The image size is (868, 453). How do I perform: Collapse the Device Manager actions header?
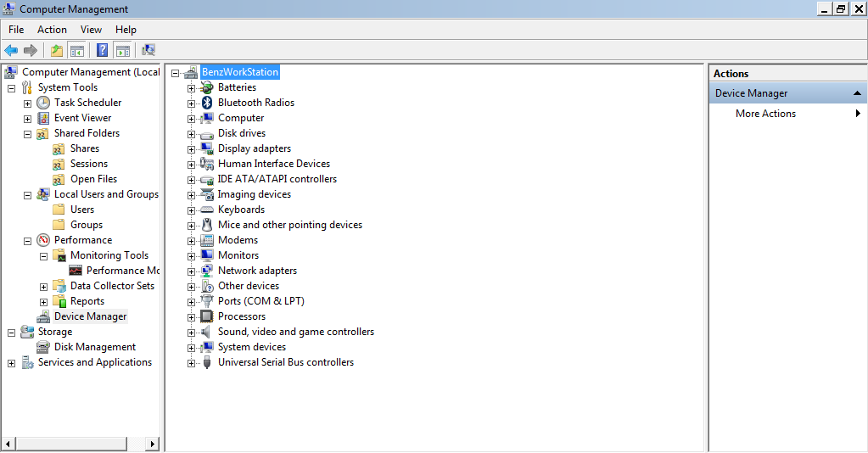(857, 93)
